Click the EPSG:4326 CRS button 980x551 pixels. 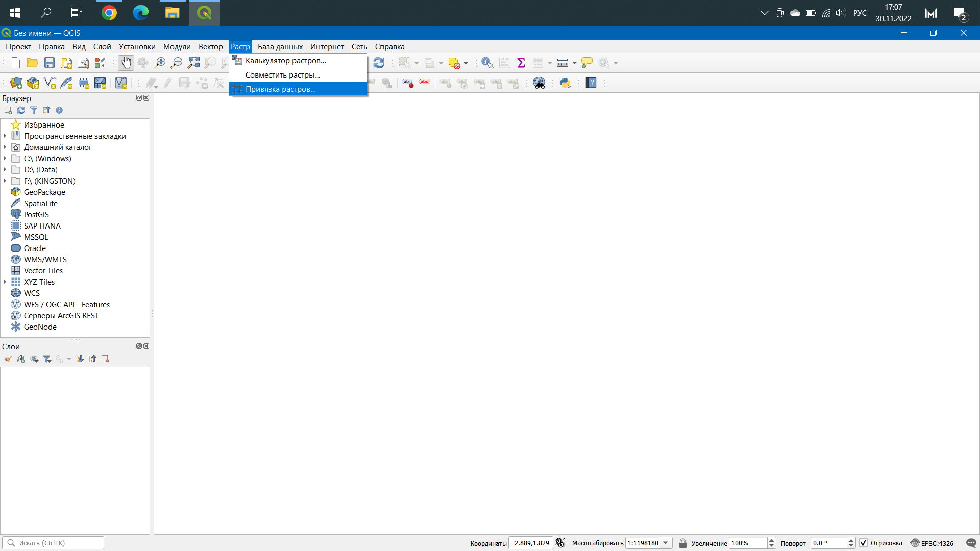pyautogui.click(x=932, y=543)
